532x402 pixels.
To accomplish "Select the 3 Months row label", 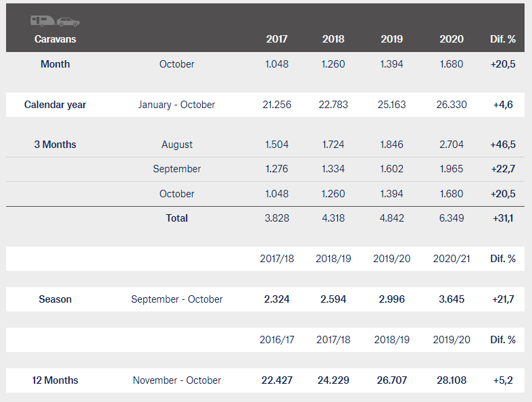I will 55,145.
